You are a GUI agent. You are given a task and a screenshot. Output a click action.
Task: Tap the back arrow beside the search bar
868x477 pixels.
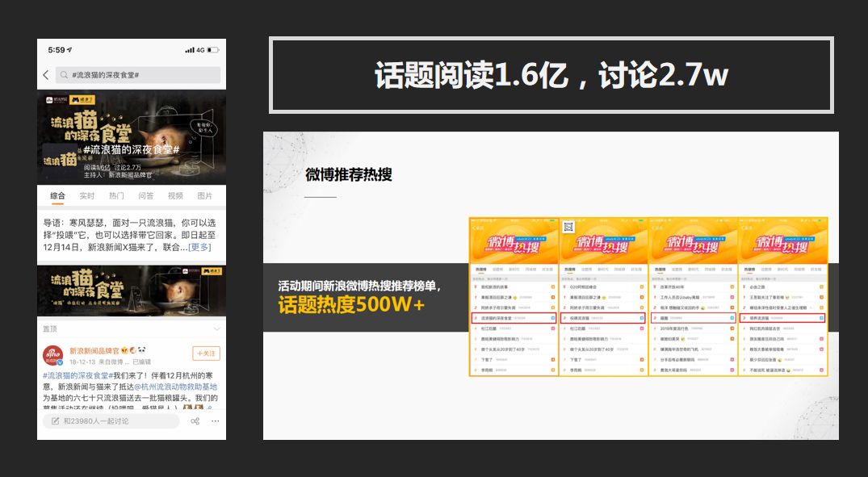(45, 75)
